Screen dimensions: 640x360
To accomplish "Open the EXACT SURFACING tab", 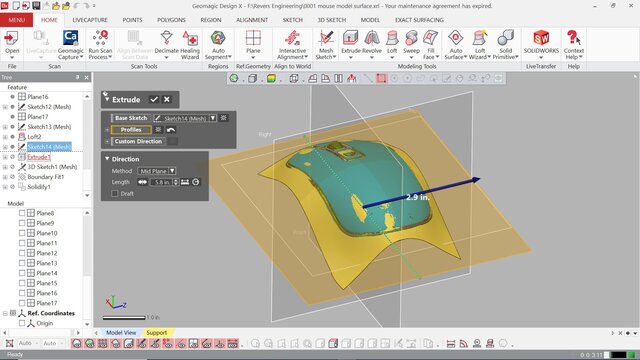I will tap(419, 20).
